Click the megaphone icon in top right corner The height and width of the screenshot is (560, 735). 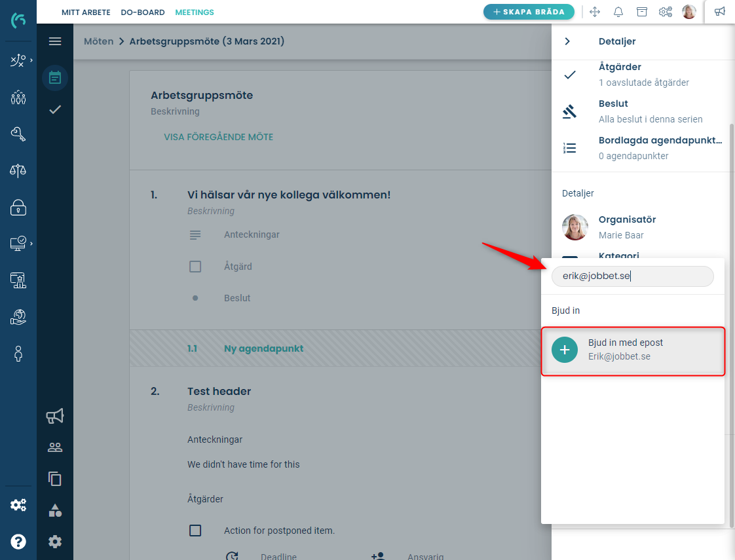tap(719, 12)
